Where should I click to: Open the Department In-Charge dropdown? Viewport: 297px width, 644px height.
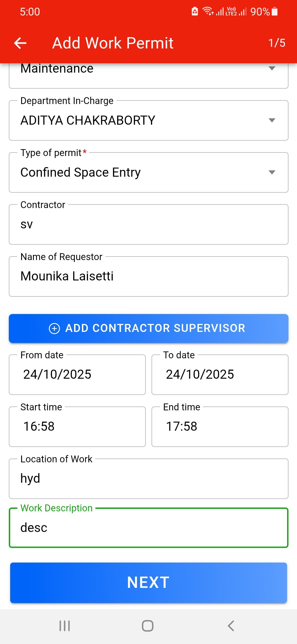[148, 121]
